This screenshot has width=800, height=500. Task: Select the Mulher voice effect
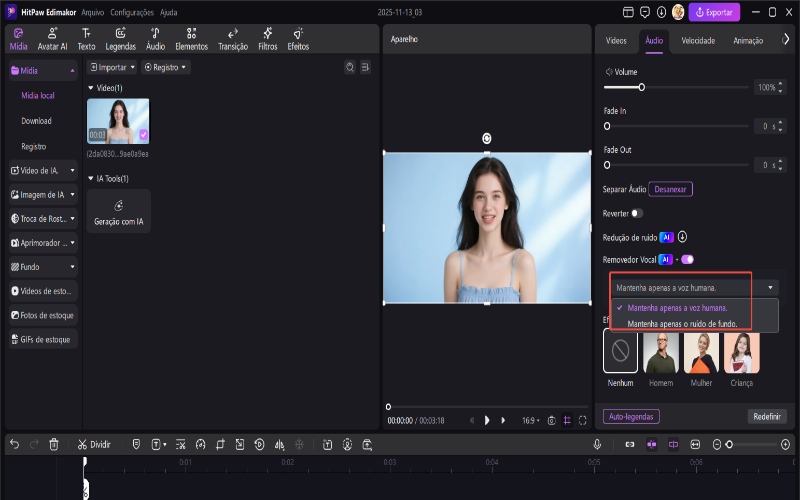pos(701,353)
